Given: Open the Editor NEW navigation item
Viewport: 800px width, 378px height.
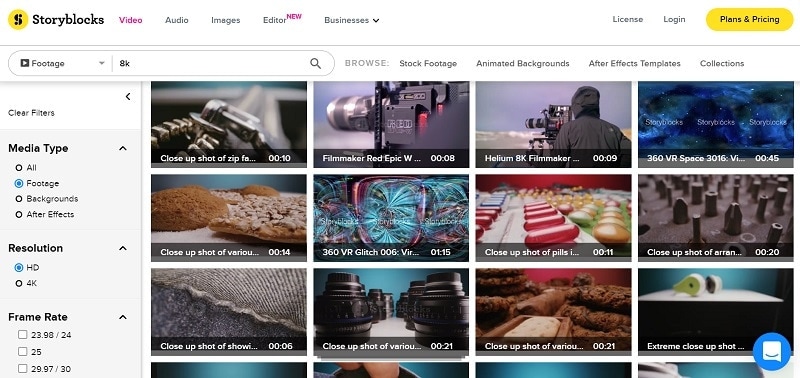Looking at the screenshot, I should [282, 19].
